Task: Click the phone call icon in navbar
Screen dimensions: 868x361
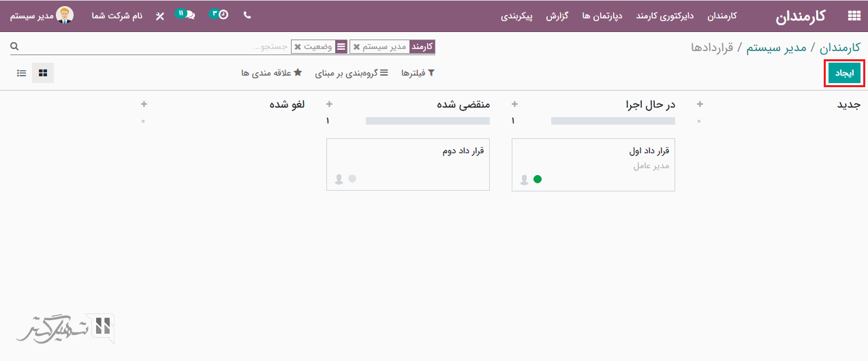Action: pyautogui.click(x=247, y=15)
